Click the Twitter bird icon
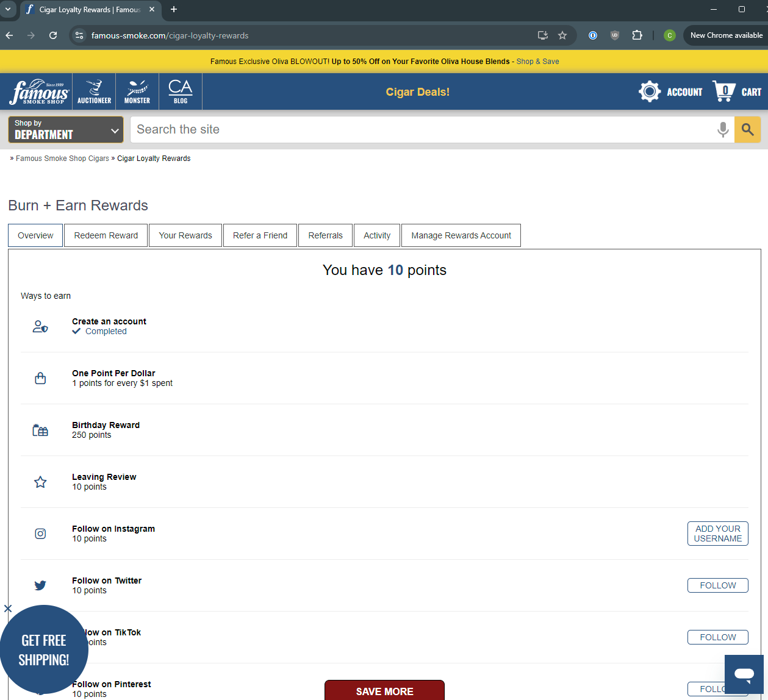The image size is (768, 700). pos(40,586)
